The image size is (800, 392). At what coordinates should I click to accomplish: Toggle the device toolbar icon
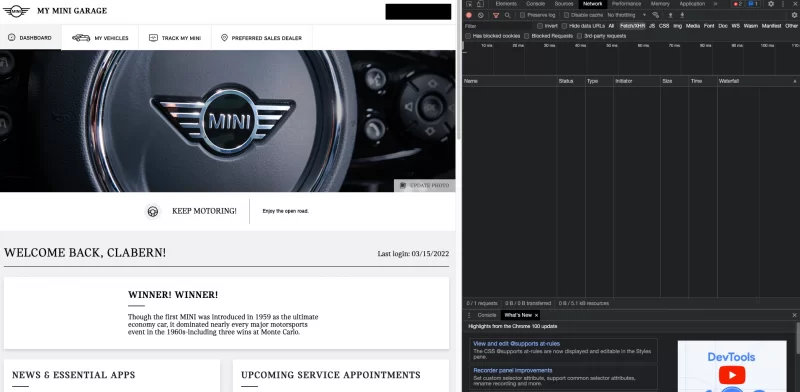(x=480, y=4)
